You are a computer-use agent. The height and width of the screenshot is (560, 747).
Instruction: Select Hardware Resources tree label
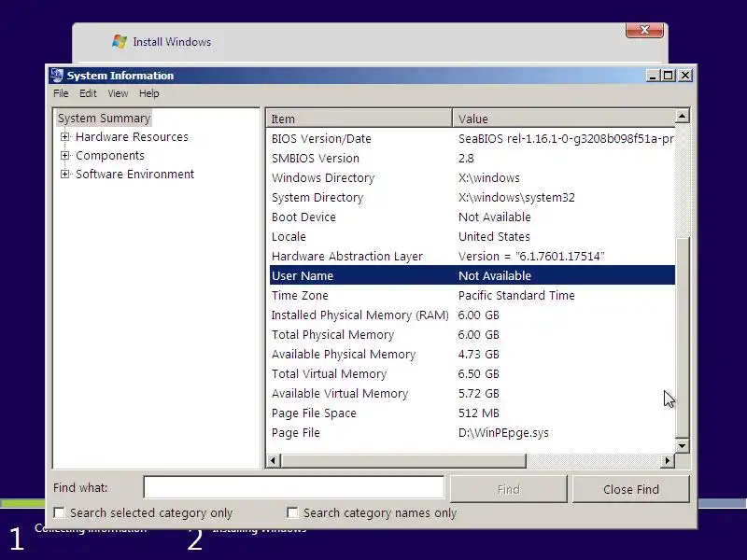point(132,136)
